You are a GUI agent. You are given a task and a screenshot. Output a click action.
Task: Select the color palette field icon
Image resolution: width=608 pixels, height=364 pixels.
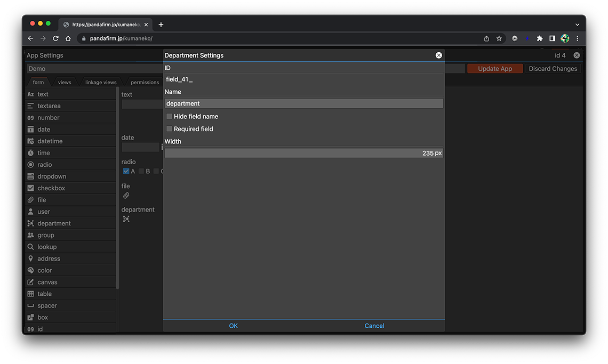(x=30, y=270)
